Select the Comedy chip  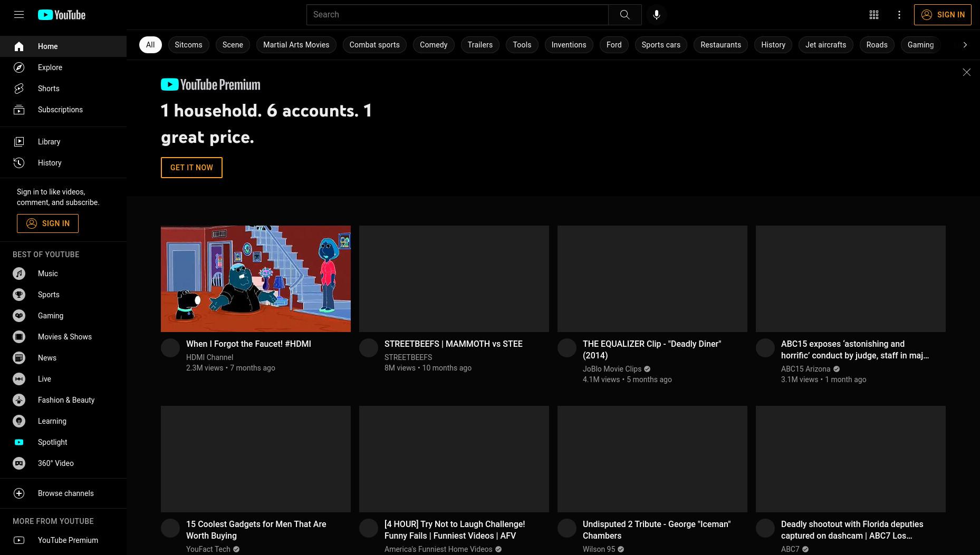pyautogui.click(x=434, y=45)
